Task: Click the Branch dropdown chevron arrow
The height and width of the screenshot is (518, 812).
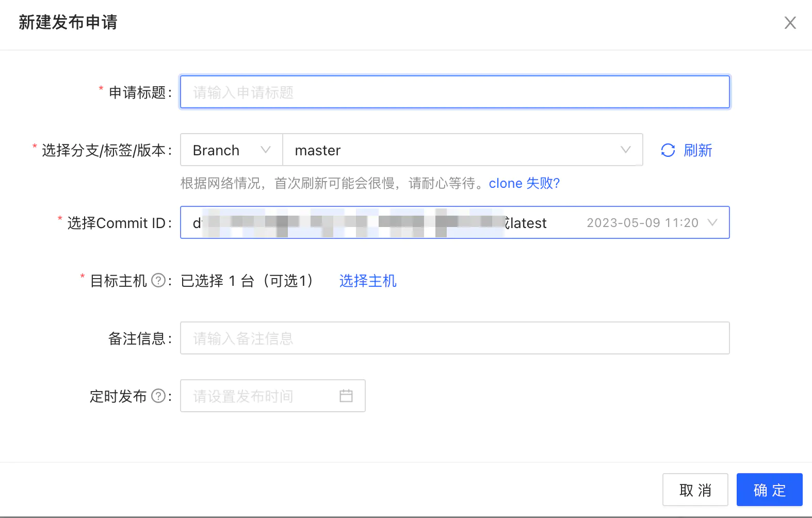Action: point(266,150)
